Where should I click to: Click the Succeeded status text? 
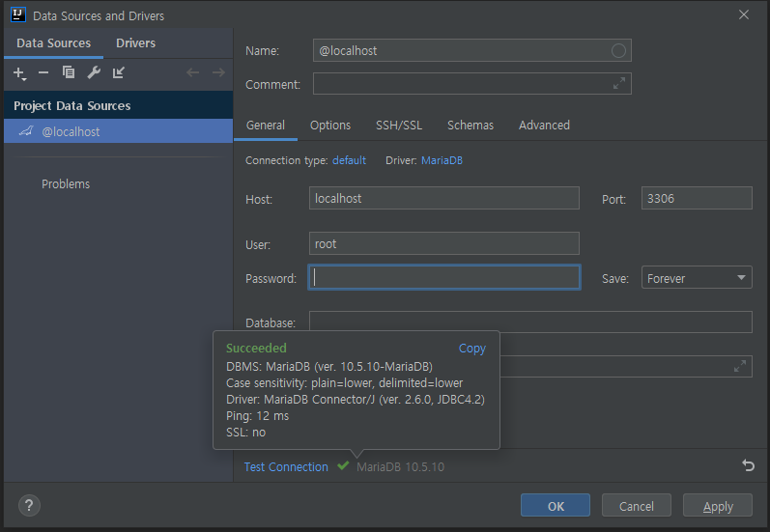(x=256, y=348)
